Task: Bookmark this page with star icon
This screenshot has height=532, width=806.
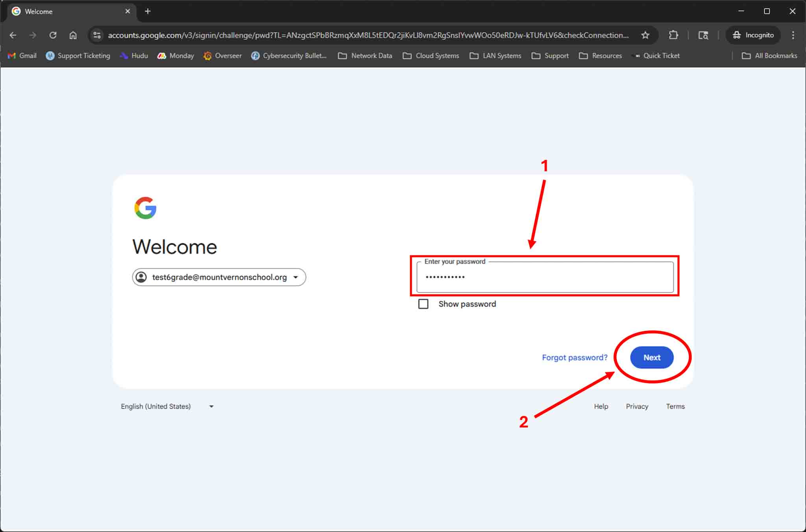Action: (645, 35)
